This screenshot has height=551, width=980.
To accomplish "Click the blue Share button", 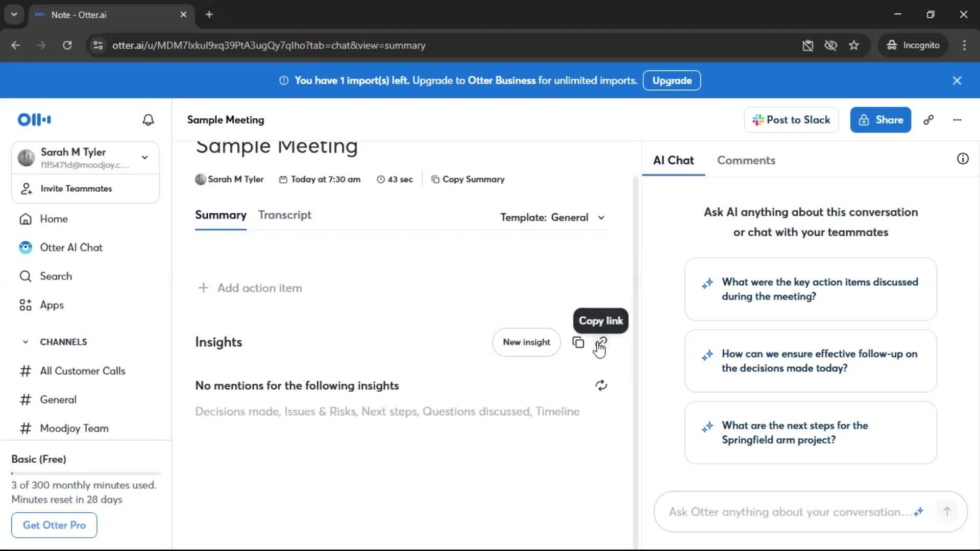I will point(880,120).
